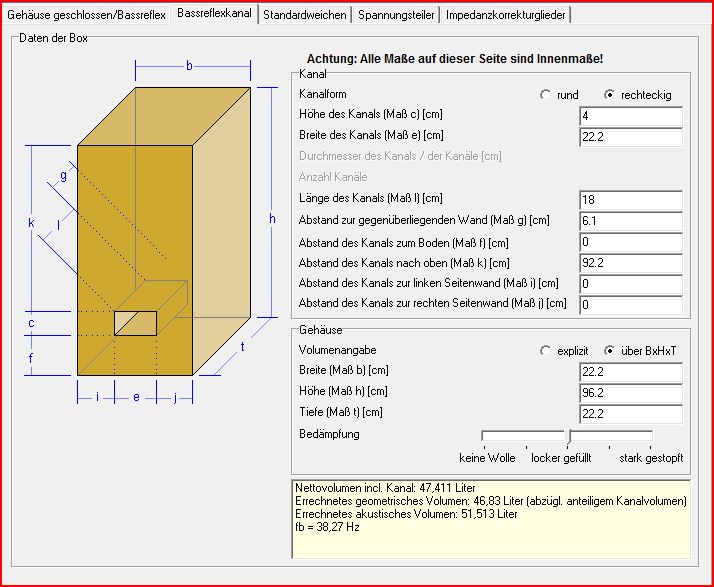Click Gehäuse Breite (Maß b) input field
The width and height of the screenshot is (714, 587).
click(630, 372)
